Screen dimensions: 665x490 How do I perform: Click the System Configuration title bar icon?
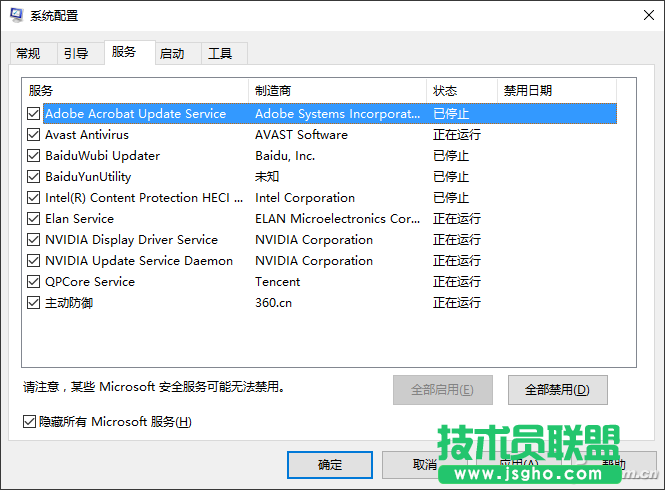16,16
